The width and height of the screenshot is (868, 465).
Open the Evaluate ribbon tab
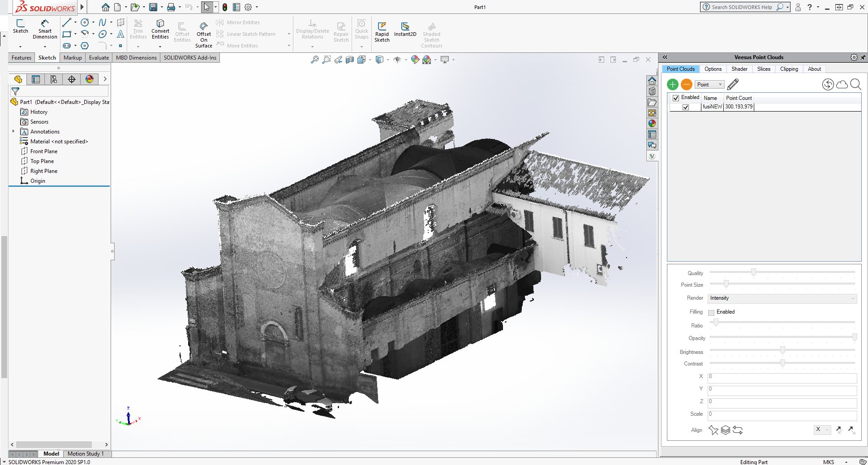click(x=99, y=58)
